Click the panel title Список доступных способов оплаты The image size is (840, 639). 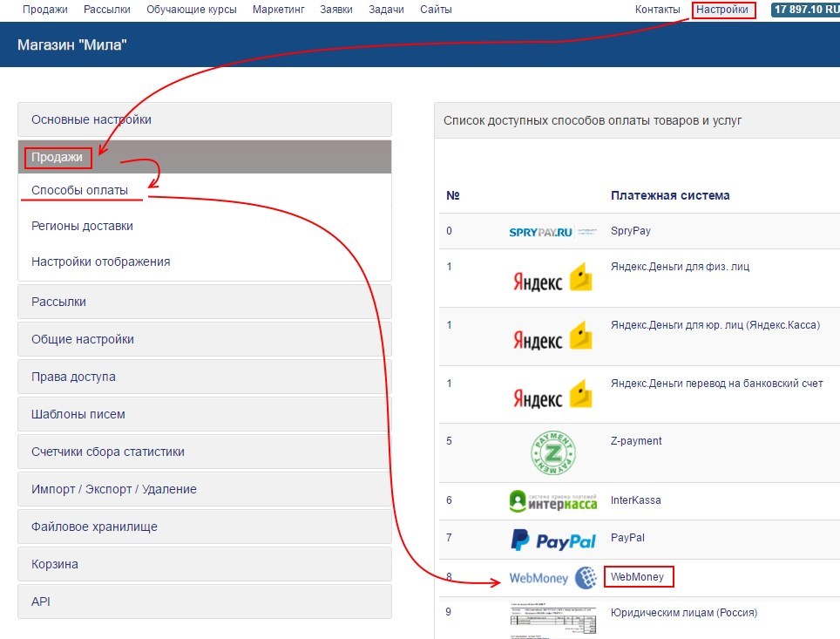(x=593, y=120)
